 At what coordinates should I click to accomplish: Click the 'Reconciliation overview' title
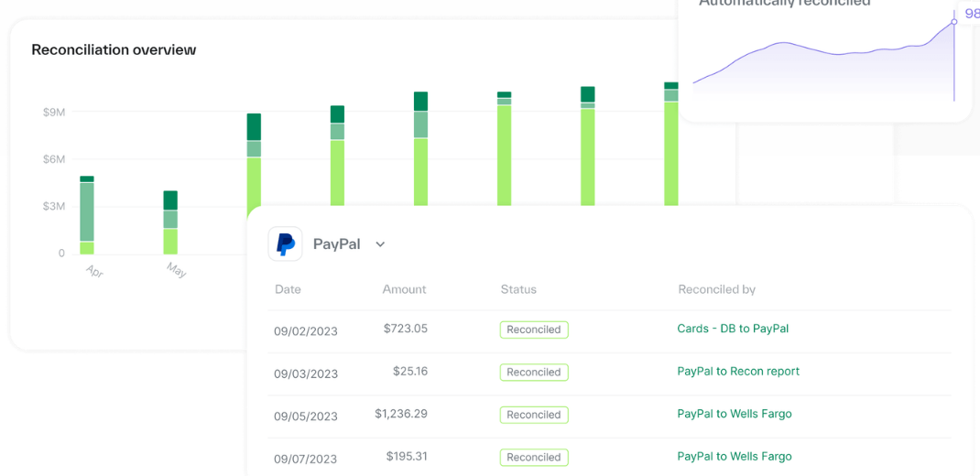(114, 49)
